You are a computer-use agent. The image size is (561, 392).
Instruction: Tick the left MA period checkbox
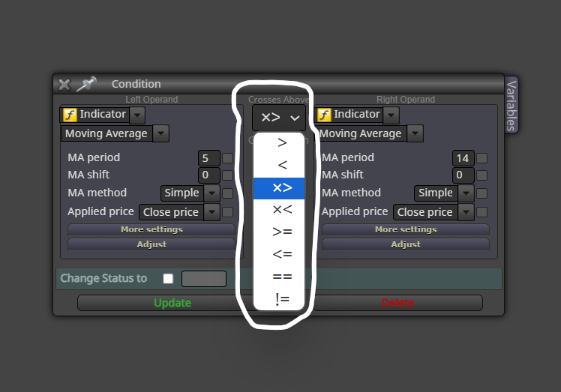click(227, 158)
